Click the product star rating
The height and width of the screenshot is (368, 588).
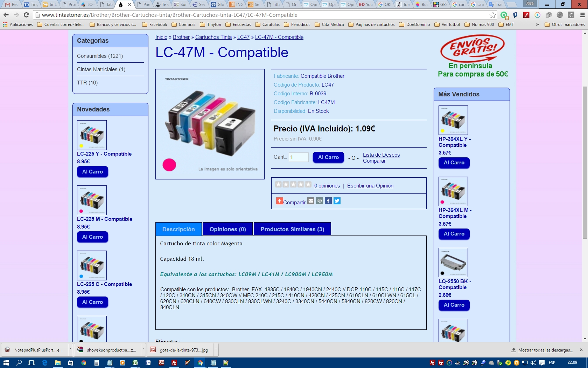(293, 184)
